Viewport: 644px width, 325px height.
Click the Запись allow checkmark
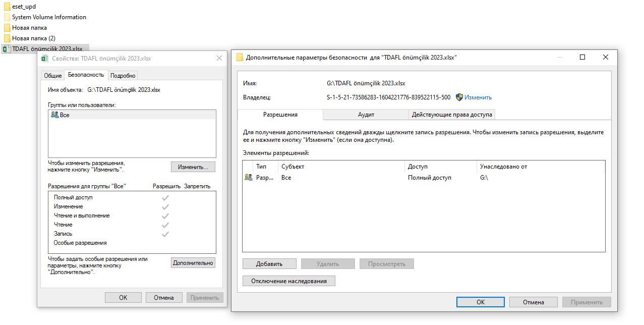pos(165,234)
